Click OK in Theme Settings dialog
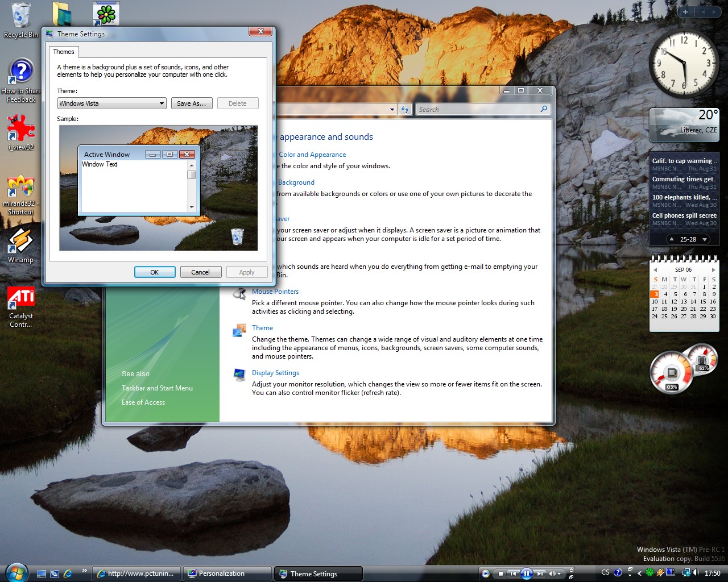 coord(155,272)
